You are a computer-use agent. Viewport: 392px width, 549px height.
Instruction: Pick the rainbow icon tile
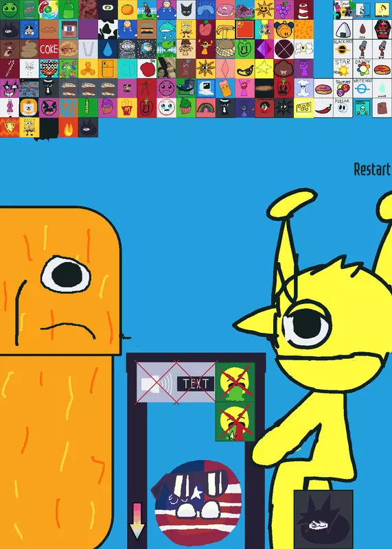coord(206,108)
